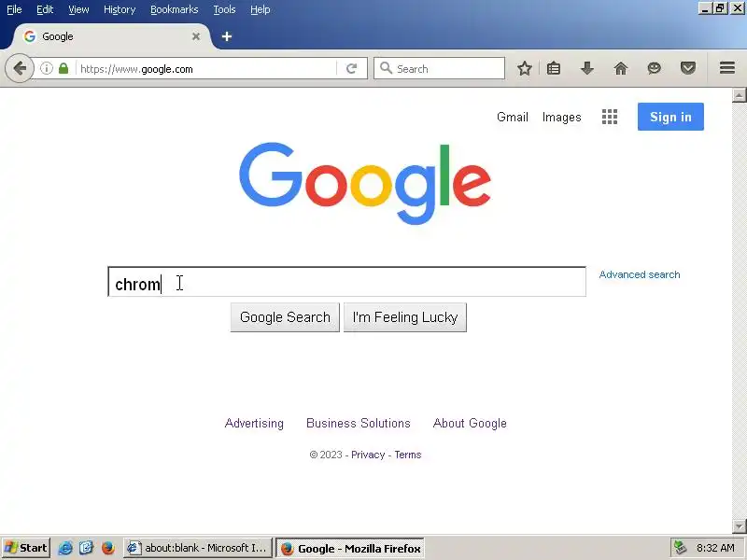This screenshot has width=747, height=560.
Task: Click the system tray network icon
Action: 680,548
